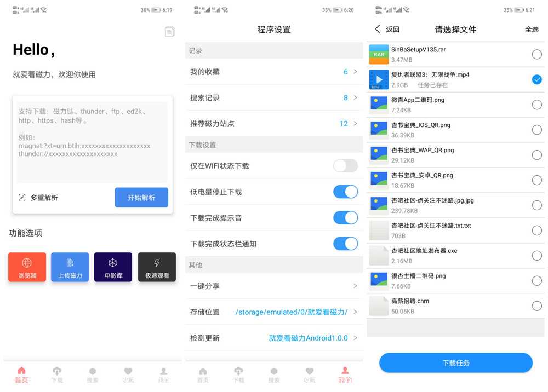Tap the MP4 video icon of 复仇者联盟3
Image resolution: width=548 pixels, height=392 pixels.
pyautogui.click(x=379, y=79)
